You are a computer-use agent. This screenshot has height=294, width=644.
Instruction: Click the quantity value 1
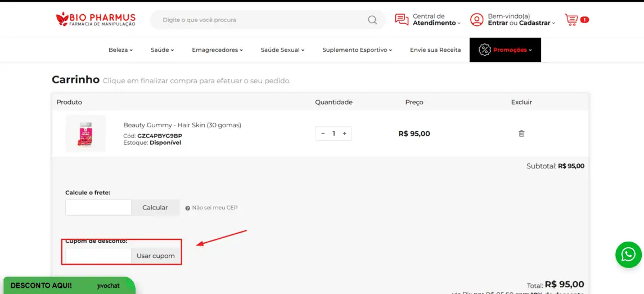click(334, 133)
